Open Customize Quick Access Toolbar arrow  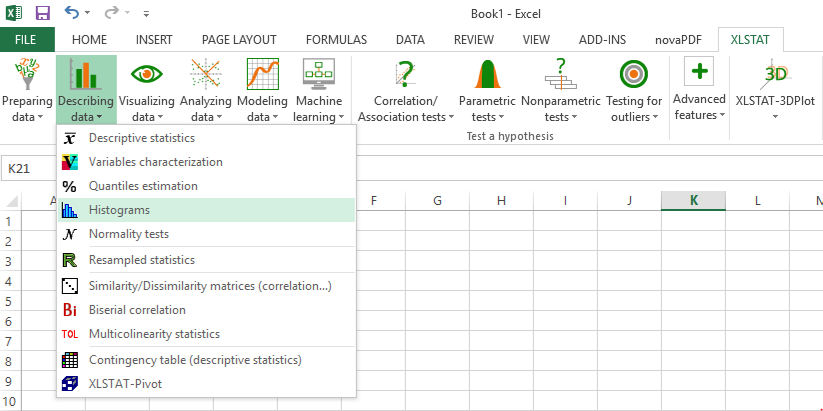[x=147, y=15]
